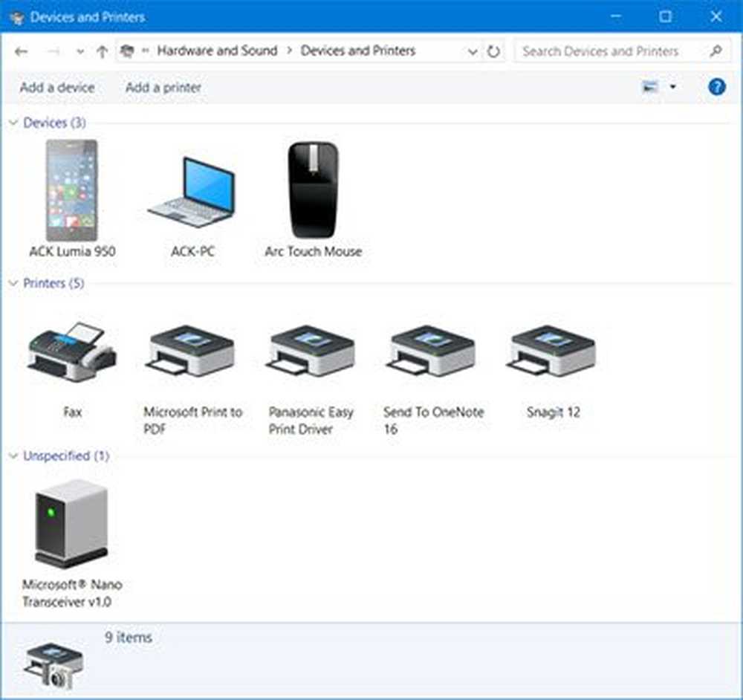Click the Unspecified (1) group header

pos(66,456)
